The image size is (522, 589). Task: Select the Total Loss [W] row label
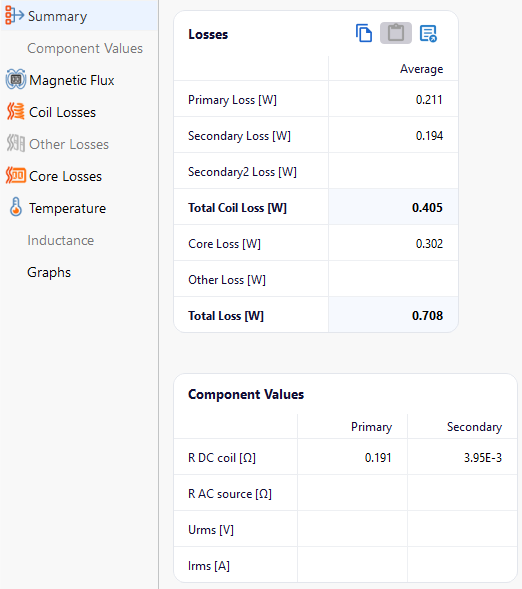pos(226,316)
